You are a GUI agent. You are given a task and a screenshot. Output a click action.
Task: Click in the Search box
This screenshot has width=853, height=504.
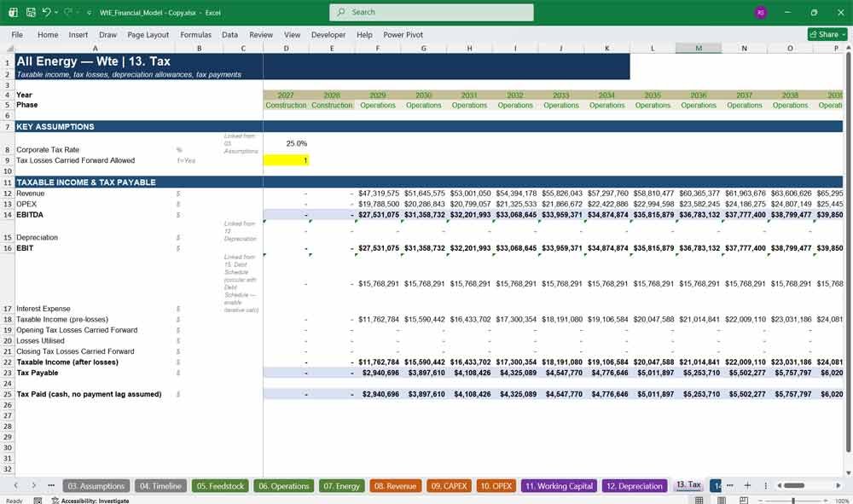[432, 12]
